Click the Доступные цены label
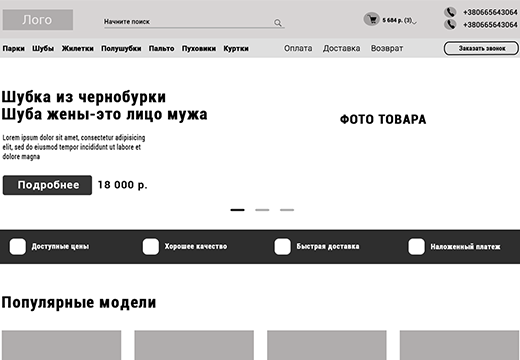The image size is (520, 360). [x=60, y=247]
